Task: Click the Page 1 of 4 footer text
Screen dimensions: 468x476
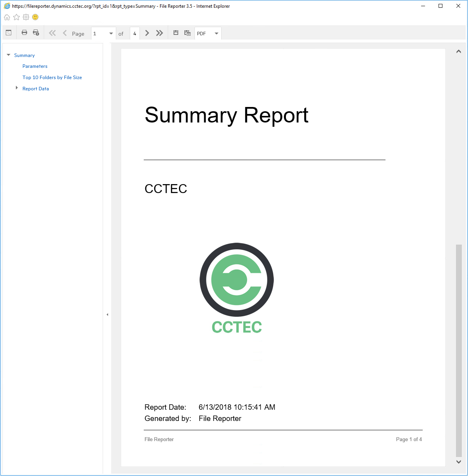Action: 409,439
